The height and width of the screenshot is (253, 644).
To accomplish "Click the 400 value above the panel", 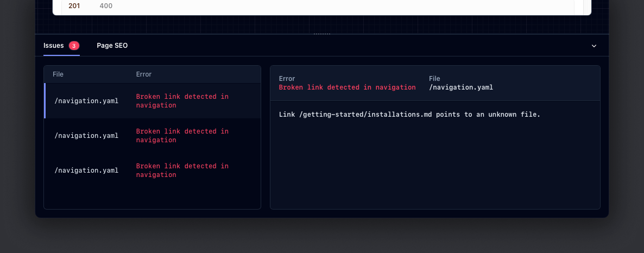I will coord(106,6).
